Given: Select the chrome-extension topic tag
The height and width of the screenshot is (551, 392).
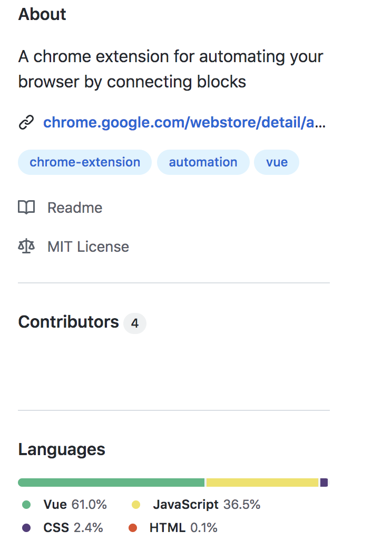Looking at the screenshot, I should pos(85,162).
